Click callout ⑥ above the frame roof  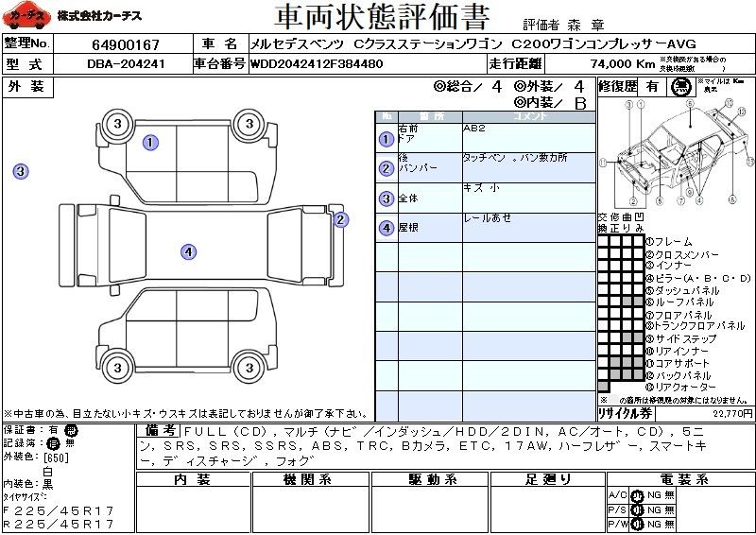click(x=690, y=103)
